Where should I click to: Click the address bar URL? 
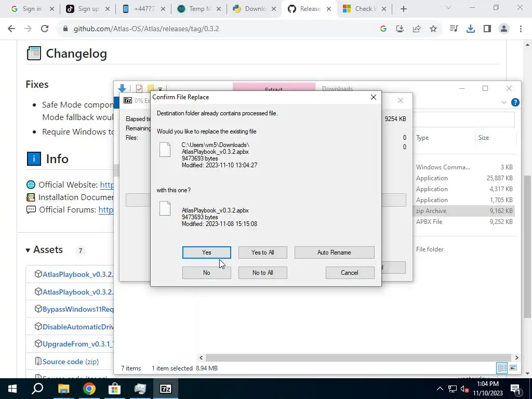pyautogui.click(x=146, y=29)
